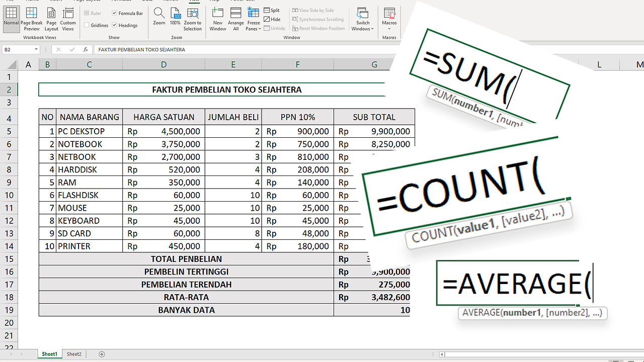The height and width of the screenshot is (362, 644).
Task: Cancel entry with formula bar X
Action: click(59, 50)
